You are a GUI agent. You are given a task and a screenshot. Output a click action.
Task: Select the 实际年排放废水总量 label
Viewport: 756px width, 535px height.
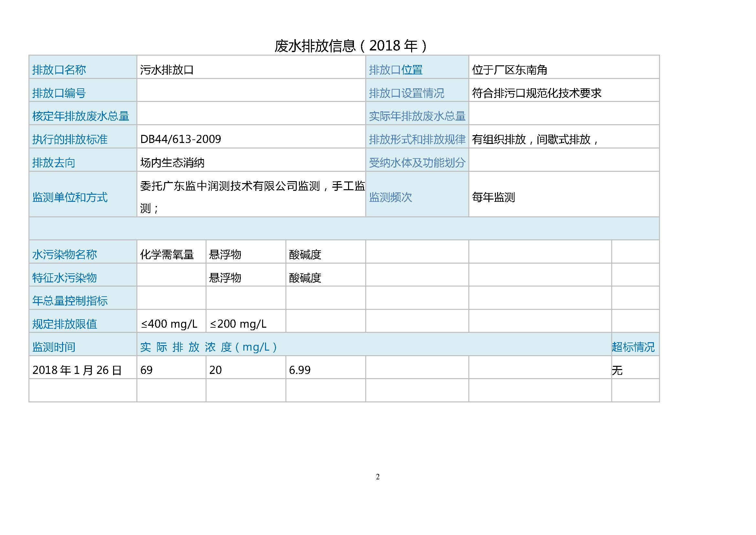click(417, 116)
